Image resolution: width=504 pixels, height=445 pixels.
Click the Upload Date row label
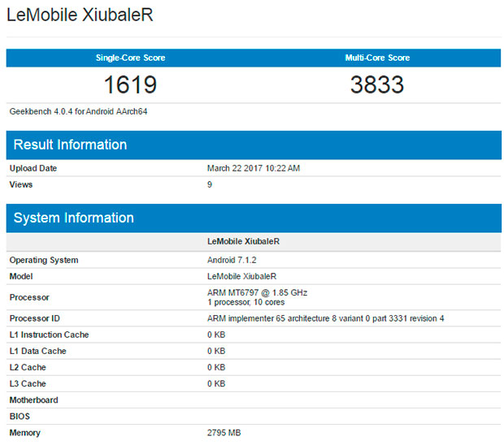tap(33, 168)
